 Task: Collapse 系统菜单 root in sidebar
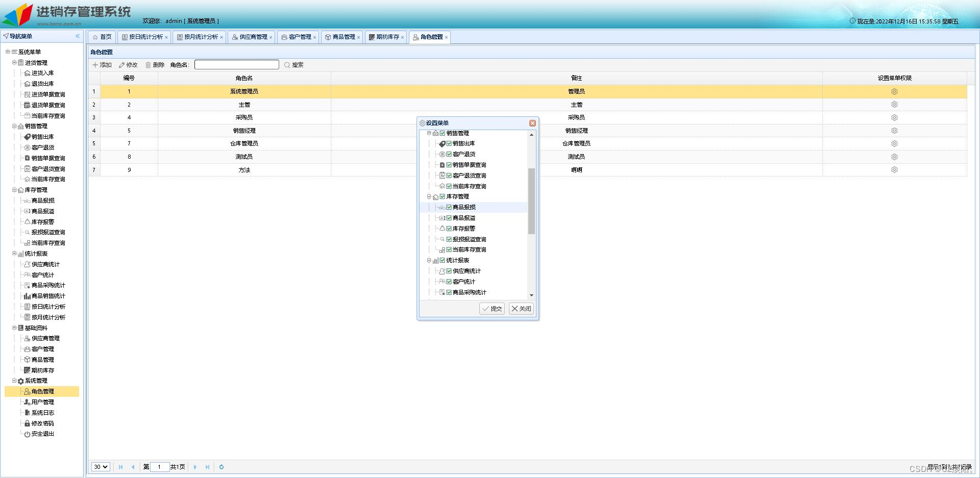pos(8,52)
